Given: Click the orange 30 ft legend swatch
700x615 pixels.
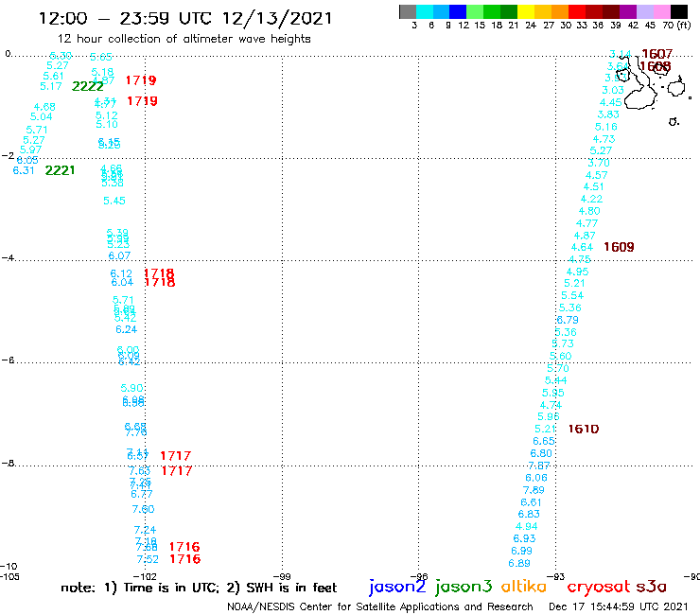Looking at the screenshot, I should point(560,11).
